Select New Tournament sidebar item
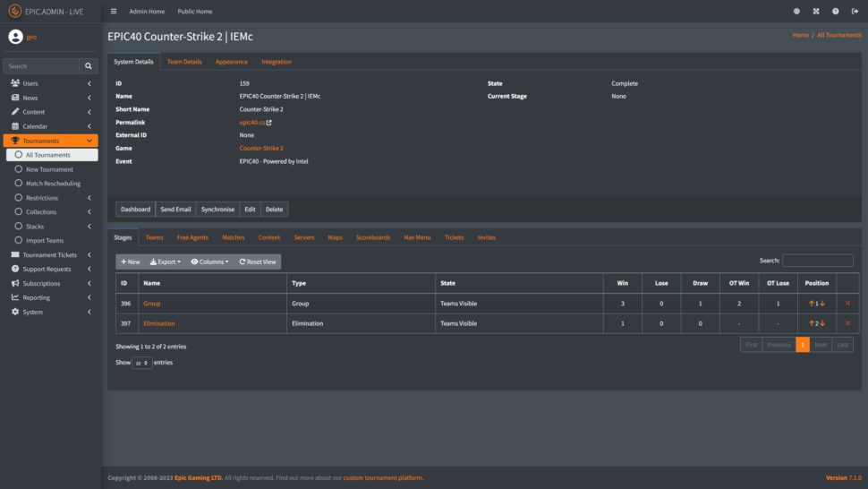This screenshot has width=868, height=489. (x=52, y=169)
